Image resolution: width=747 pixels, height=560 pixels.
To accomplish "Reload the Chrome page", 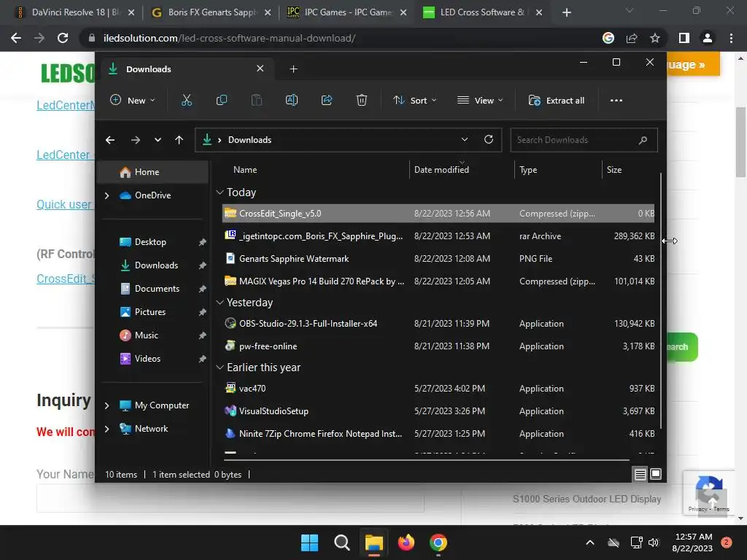I will pos(63,38).
